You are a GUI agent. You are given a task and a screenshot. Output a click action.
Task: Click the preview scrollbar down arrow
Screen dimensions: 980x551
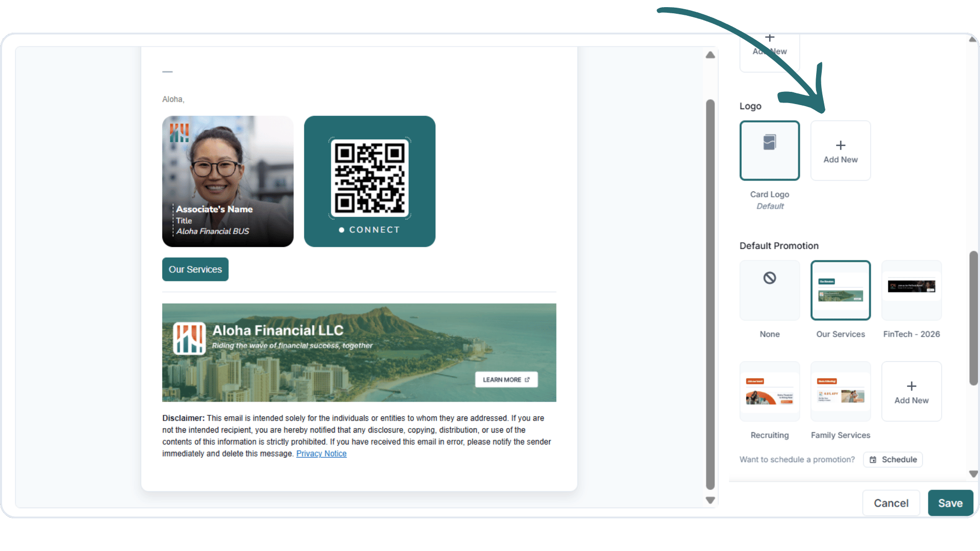(x=710, y=500)
